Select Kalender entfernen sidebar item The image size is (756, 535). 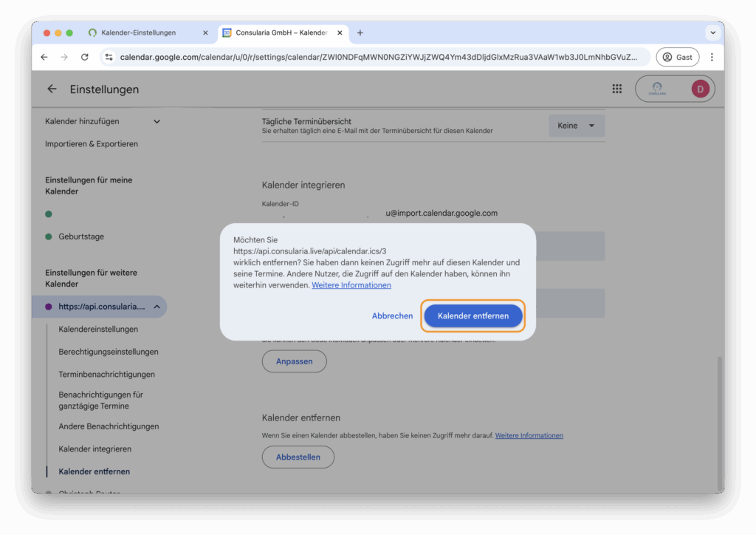(x=94, y=471)
